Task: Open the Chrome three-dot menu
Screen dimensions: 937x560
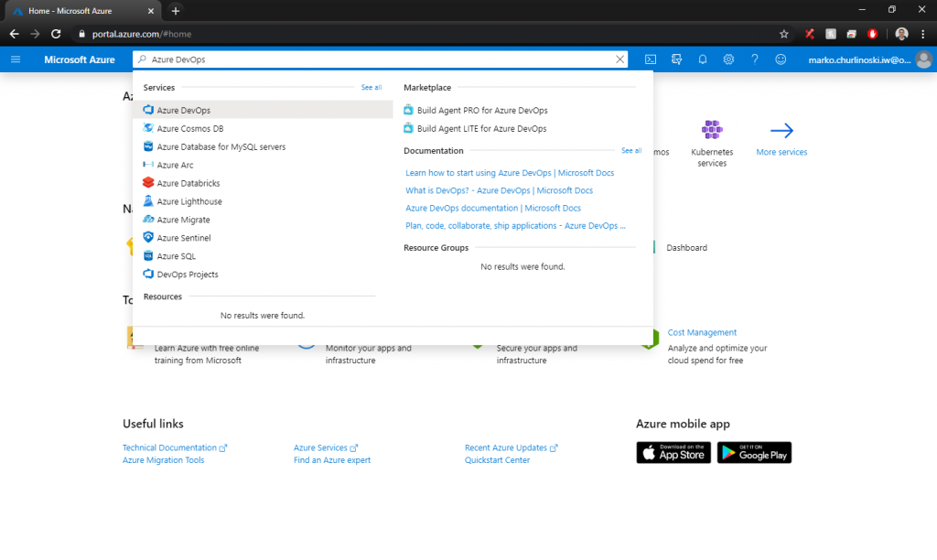Action: [x=922, y=34]
